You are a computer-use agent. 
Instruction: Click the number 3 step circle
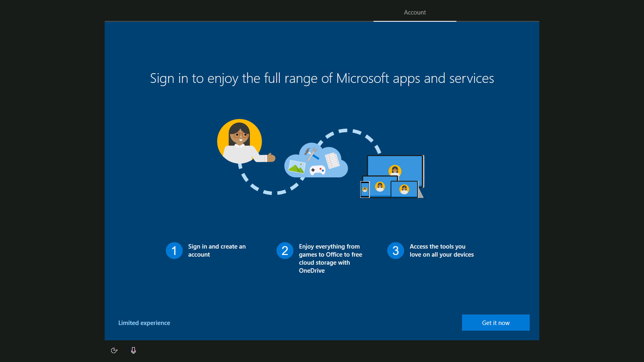pos(396,251)
